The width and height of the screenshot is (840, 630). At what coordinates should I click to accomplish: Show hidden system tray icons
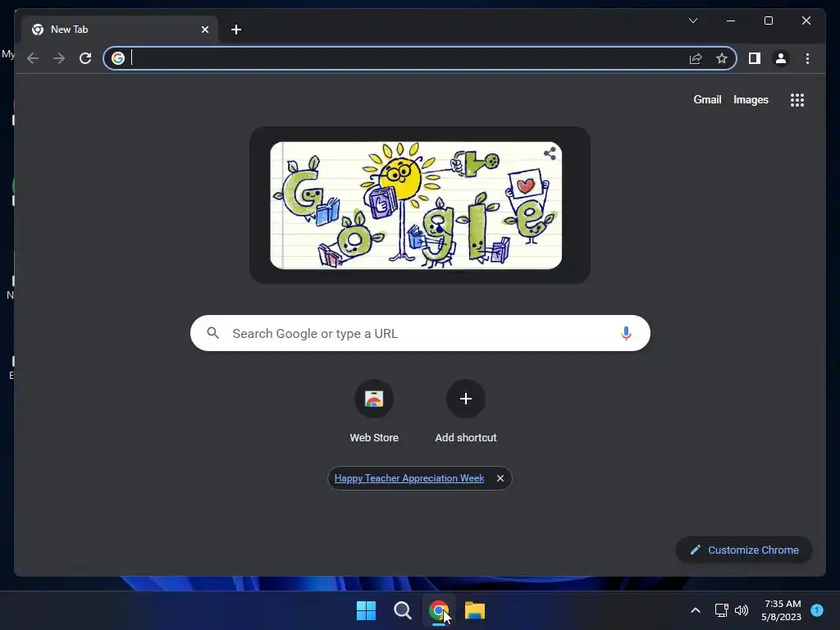pos(696,610)
